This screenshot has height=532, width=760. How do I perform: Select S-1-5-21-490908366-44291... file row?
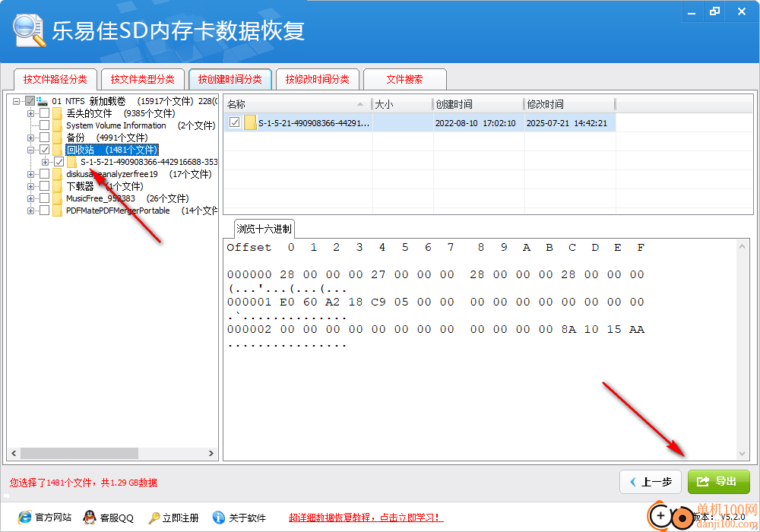pos(420,122)
